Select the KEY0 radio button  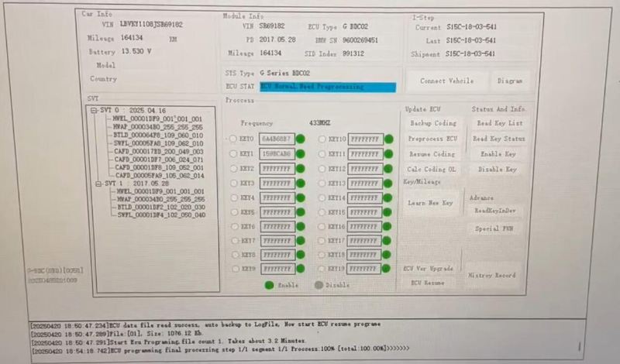[x=232, y=139]
